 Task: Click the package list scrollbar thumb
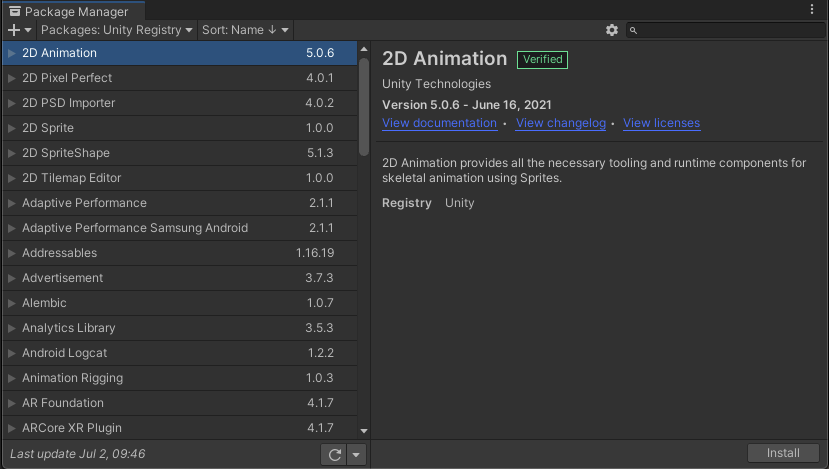pos(364,100)
